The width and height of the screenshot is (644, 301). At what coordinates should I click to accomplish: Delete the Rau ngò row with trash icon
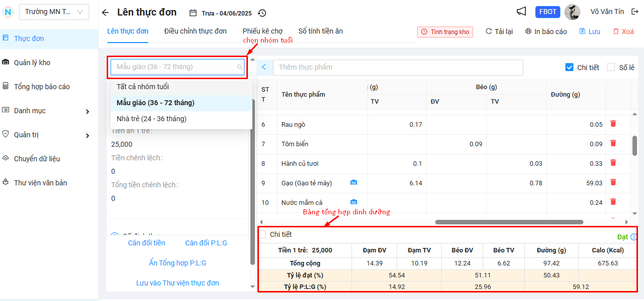613,124
